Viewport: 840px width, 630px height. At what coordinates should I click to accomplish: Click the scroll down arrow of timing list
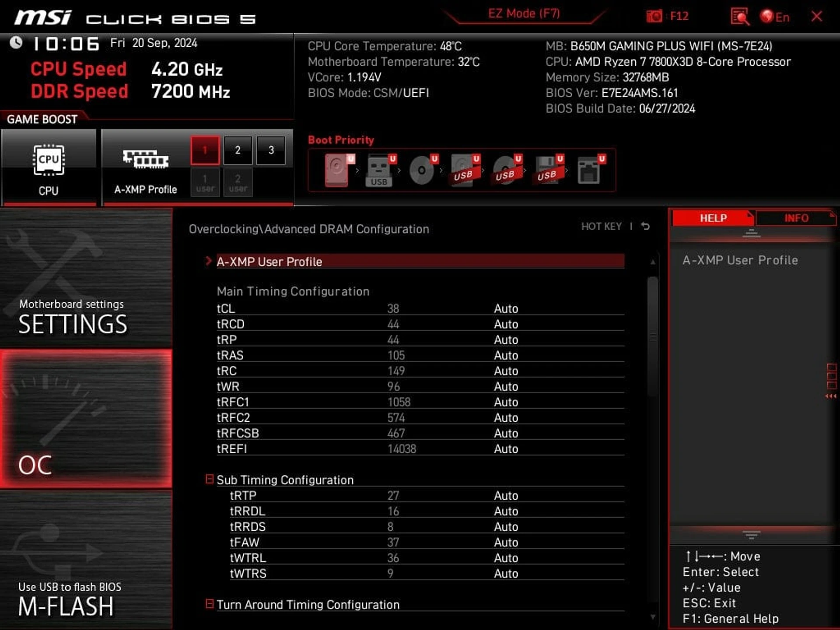point(653,617)
